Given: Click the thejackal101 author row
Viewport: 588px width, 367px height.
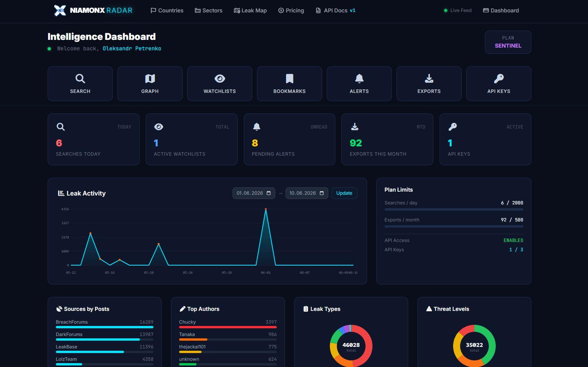Looking at the screenshot, I should [x=228, y=349].
